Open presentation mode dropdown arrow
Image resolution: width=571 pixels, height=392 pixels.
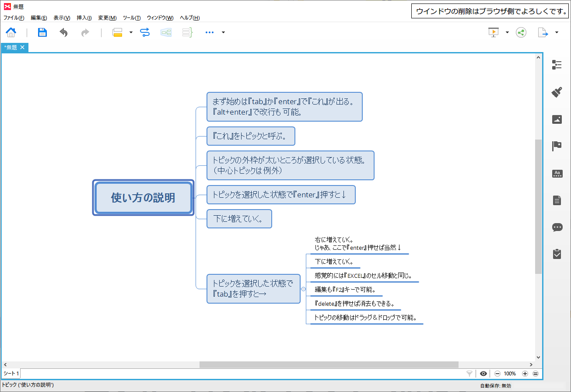507,32
